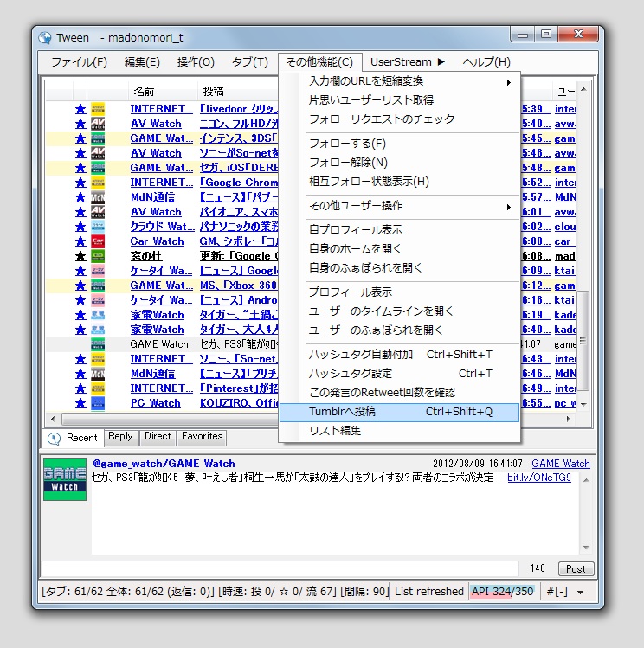Select この発言のRetweet回数を確認 item
Viewport: 644px width, 648px height.
399,393
